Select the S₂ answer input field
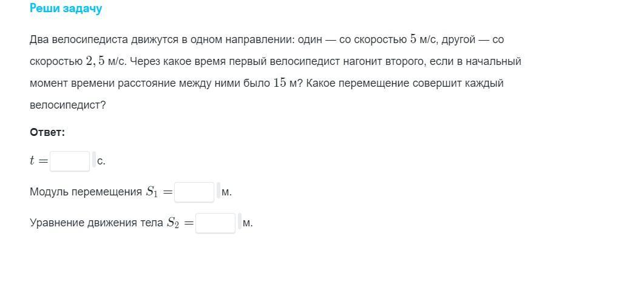The image size is (644, 284). tap(215, 223)
